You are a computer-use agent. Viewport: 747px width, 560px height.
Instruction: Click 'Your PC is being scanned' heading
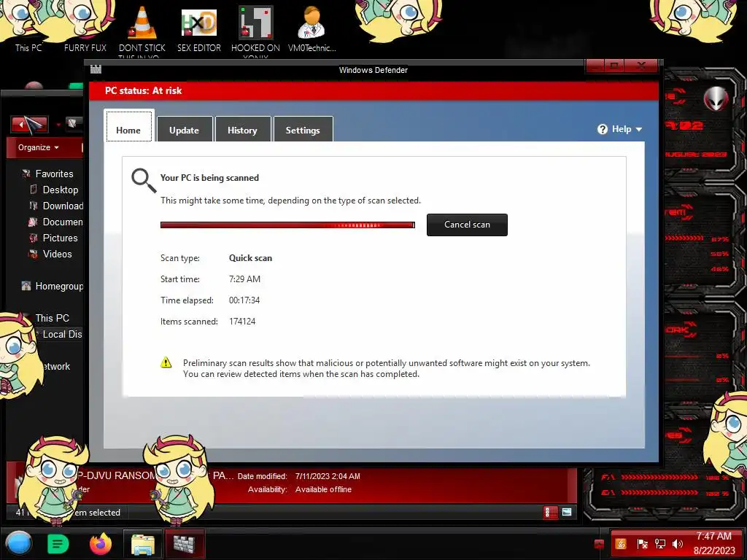point(209,178)
